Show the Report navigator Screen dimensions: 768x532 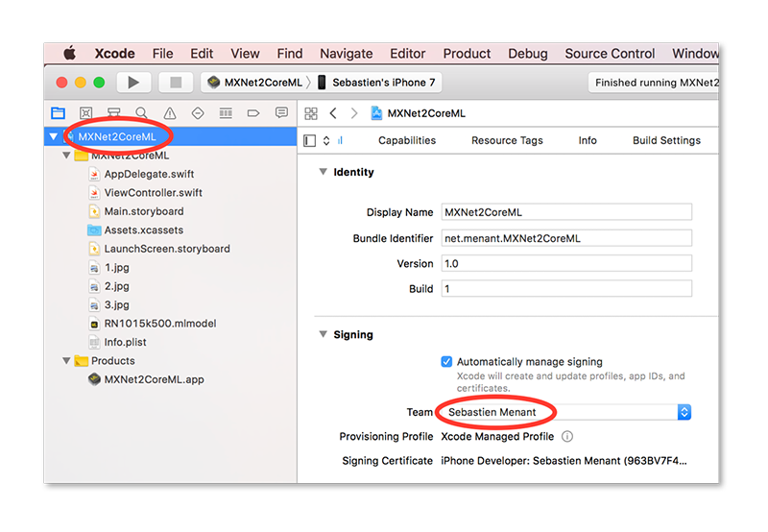[x=281, y=113]
